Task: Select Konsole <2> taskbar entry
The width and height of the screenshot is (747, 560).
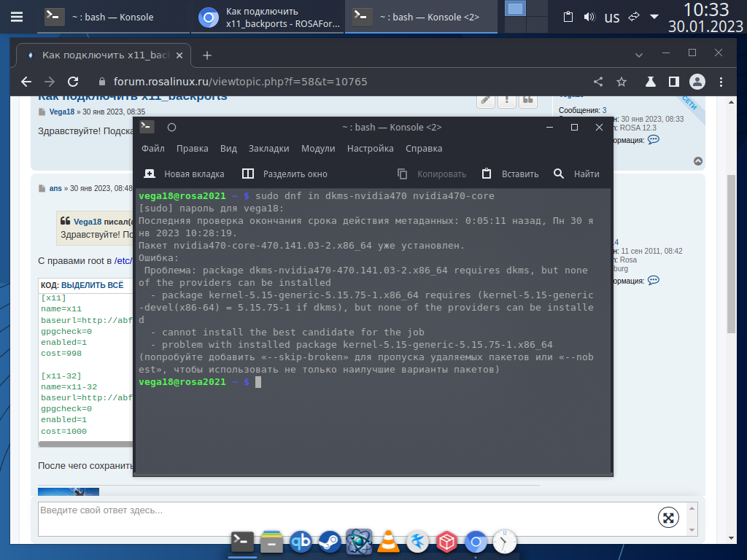Action: coord(421,17)
